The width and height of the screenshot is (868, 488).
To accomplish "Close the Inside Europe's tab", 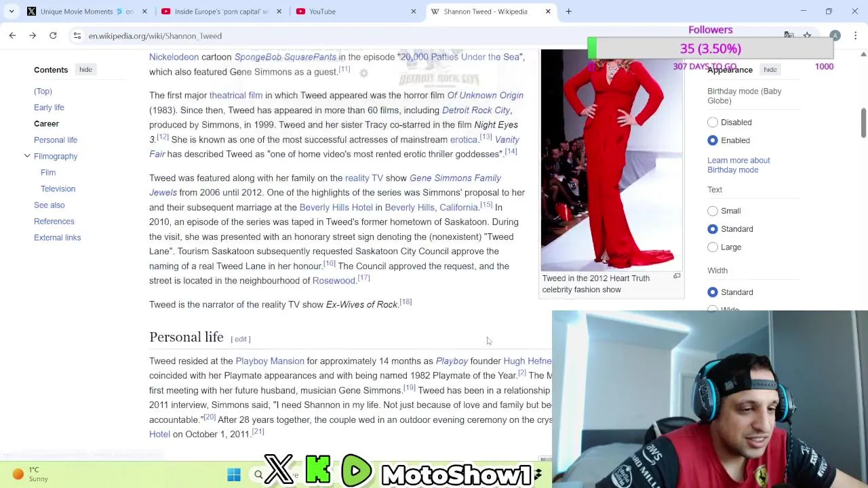I will pos(279,12).
